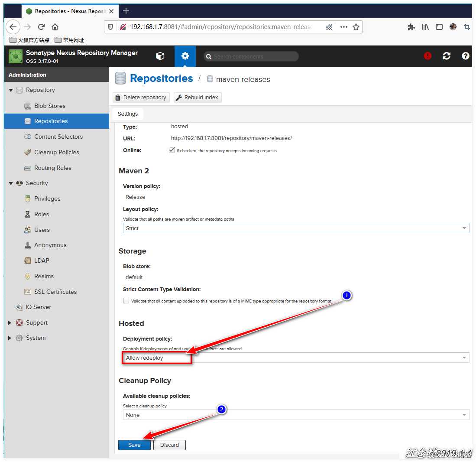Collapse the Repository tree node
The image size is (476, 462).
click(x=11, y=90)
